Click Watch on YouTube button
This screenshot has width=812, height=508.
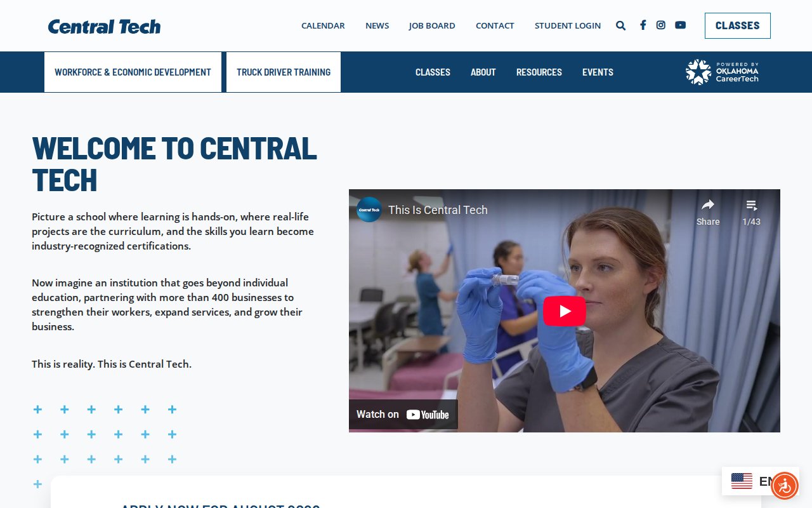403,415
